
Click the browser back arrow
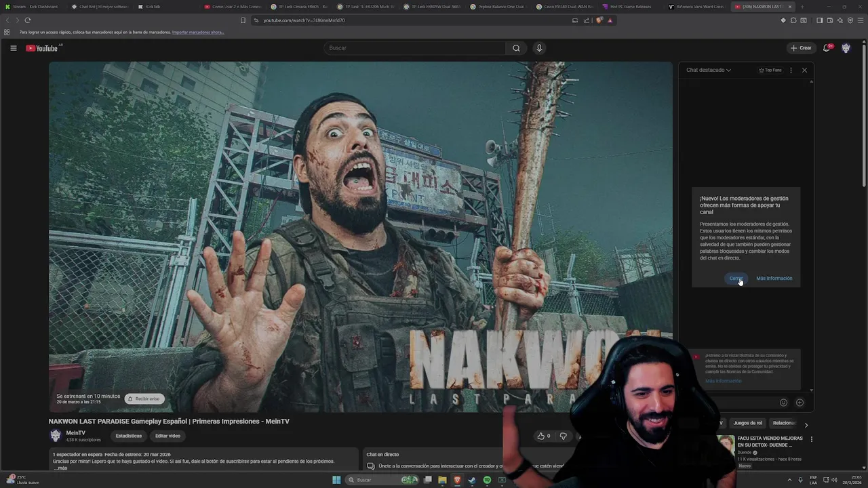click(7, 20)
